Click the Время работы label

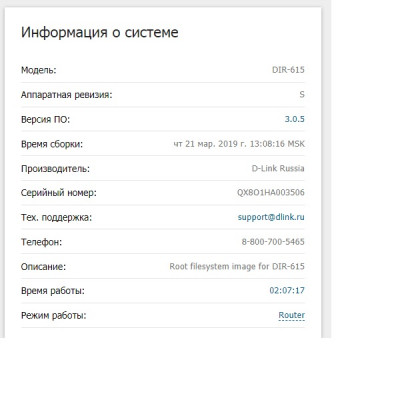click(x=53, y=291)
